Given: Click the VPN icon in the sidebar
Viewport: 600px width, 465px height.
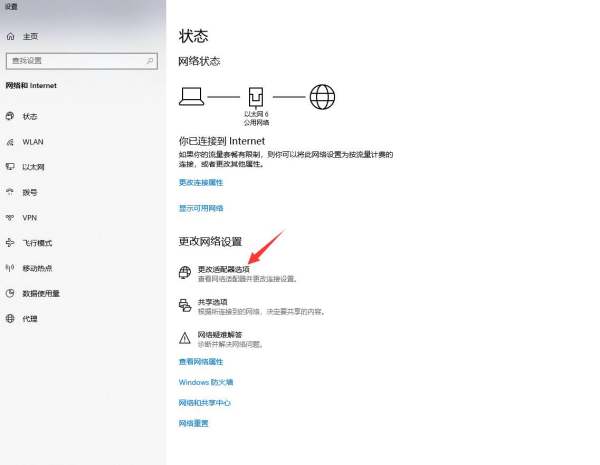Looking at the screenshot, I should coord(10,218).
